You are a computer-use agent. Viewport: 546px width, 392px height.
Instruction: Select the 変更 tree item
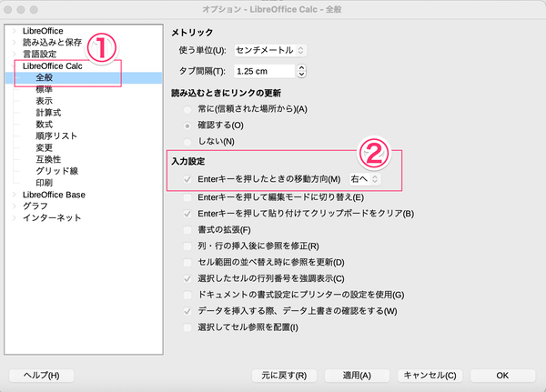(45, 148)
